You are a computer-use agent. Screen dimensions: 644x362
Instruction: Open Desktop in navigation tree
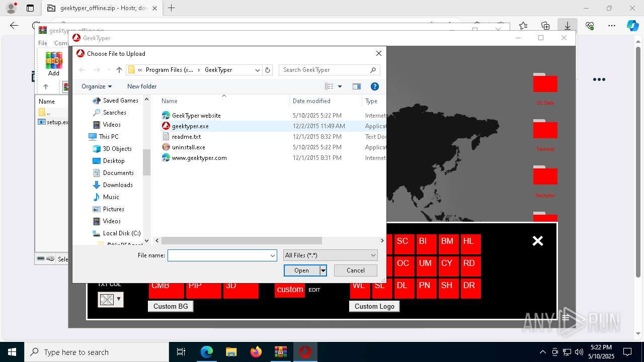click(108, 161)
